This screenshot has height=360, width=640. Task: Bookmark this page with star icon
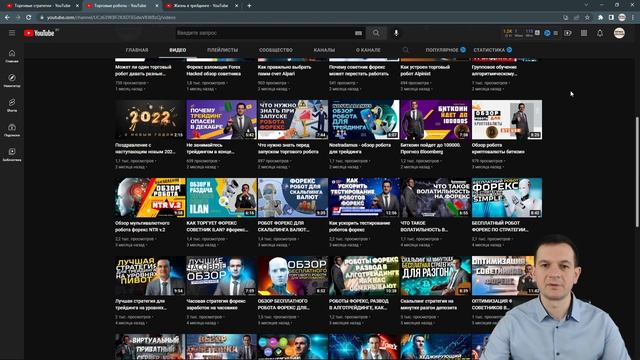587,18
